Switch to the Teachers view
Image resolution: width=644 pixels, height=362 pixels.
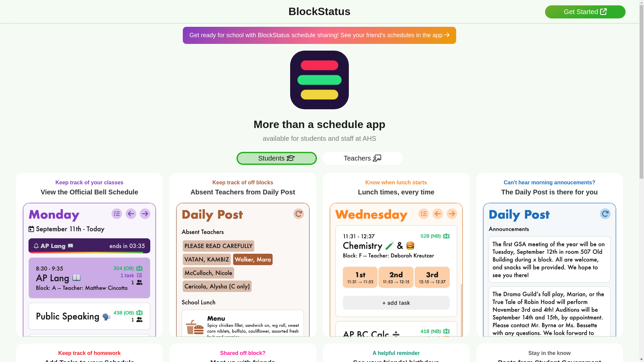click(x=362, y=158)
